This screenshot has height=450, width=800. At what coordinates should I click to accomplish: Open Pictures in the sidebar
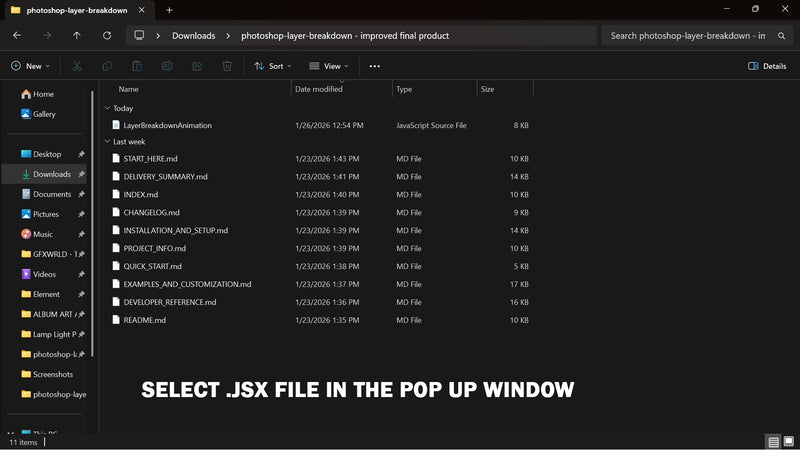pyautogui.click(x=46, y=214)
